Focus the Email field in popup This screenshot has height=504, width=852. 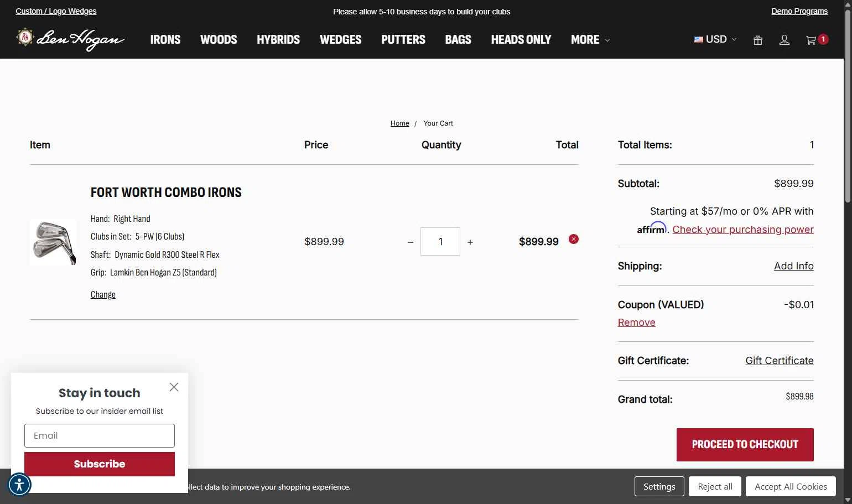point(100,436)
